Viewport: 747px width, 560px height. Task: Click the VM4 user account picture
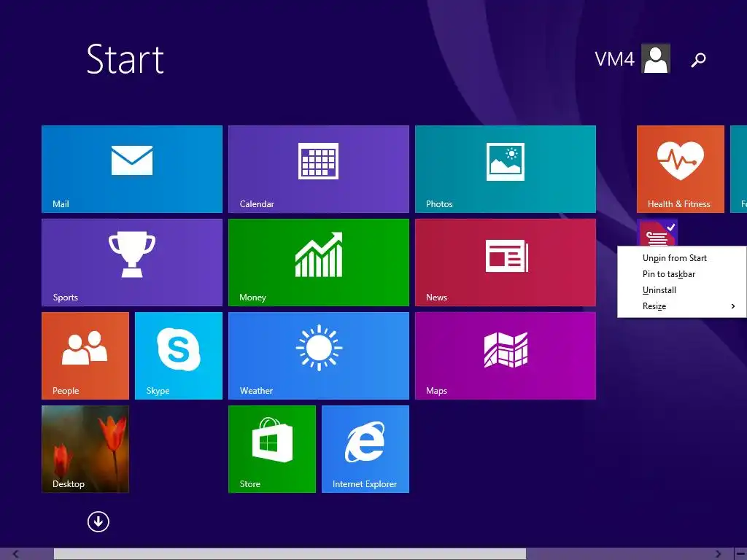[656, 58]
